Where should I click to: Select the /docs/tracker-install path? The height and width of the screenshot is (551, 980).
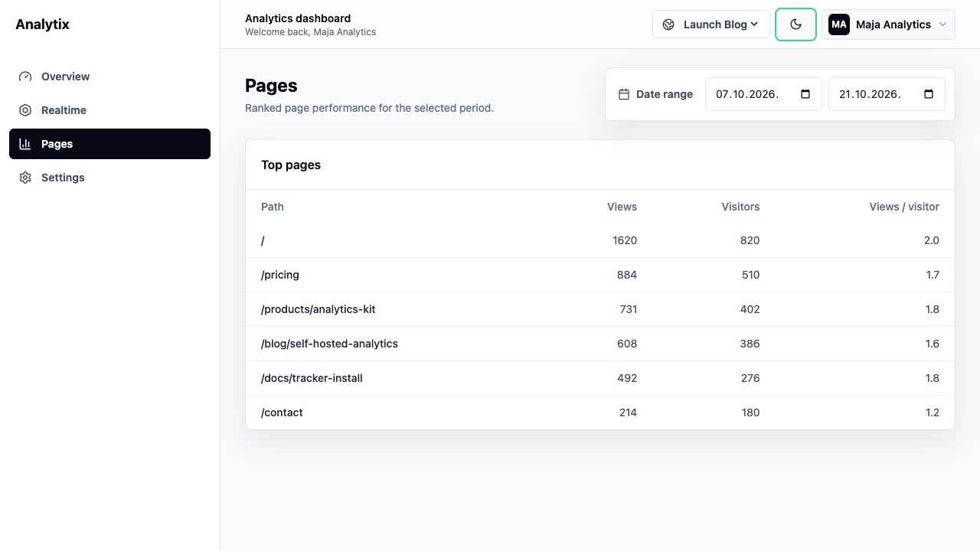(312, 378)
